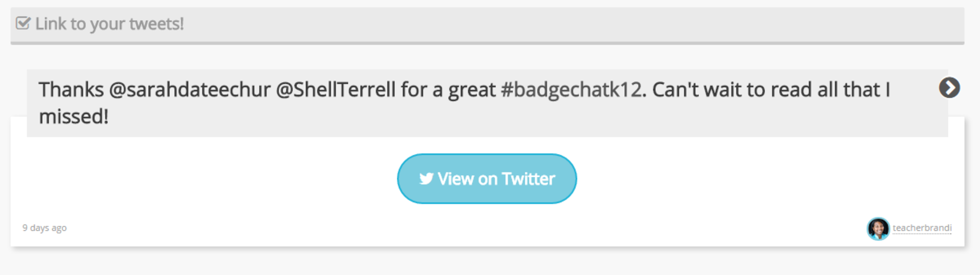
Task: Click the checkmark icon beside Link to your tweets
Action: pos(23,23)
